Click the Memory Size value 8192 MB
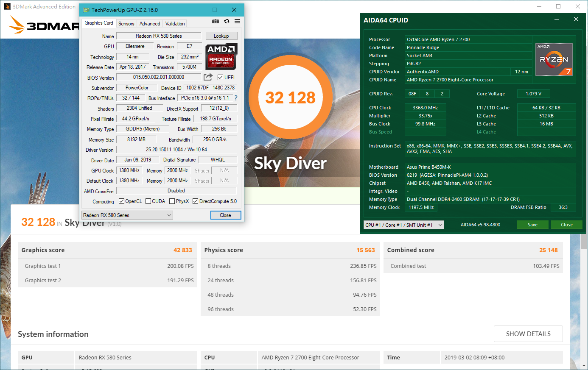This screenshot has width=588, height=370. click(136, 139)
